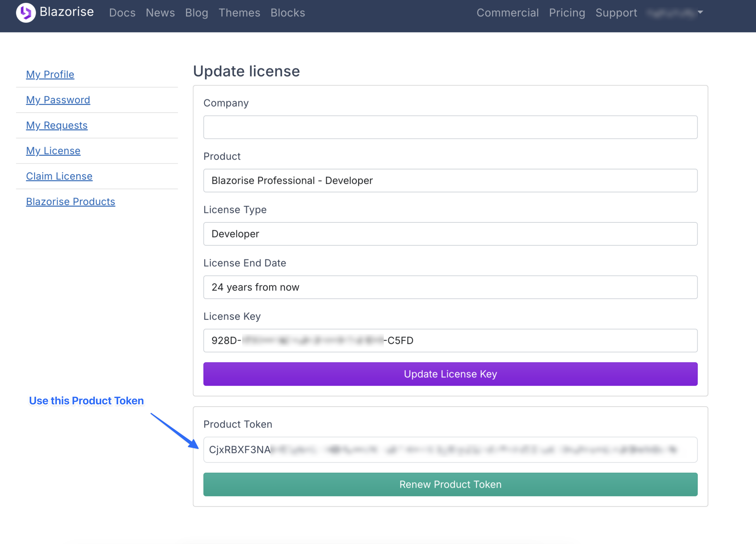Go to My Password settings

[x=58, y=100]
